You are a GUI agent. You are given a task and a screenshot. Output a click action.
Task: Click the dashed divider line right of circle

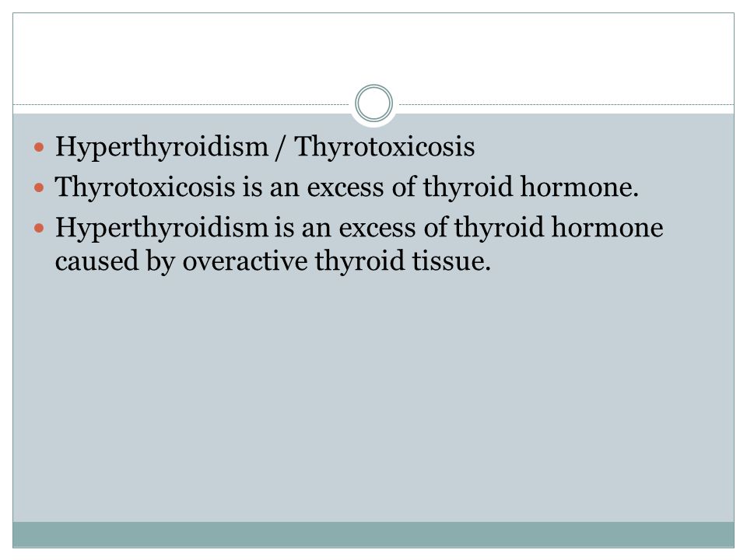coord(566,104)
